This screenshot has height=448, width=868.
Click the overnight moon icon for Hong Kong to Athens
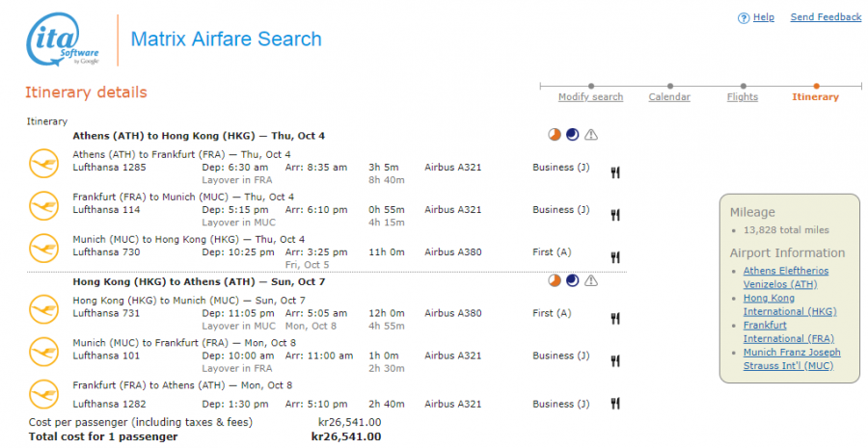point(573,281)
